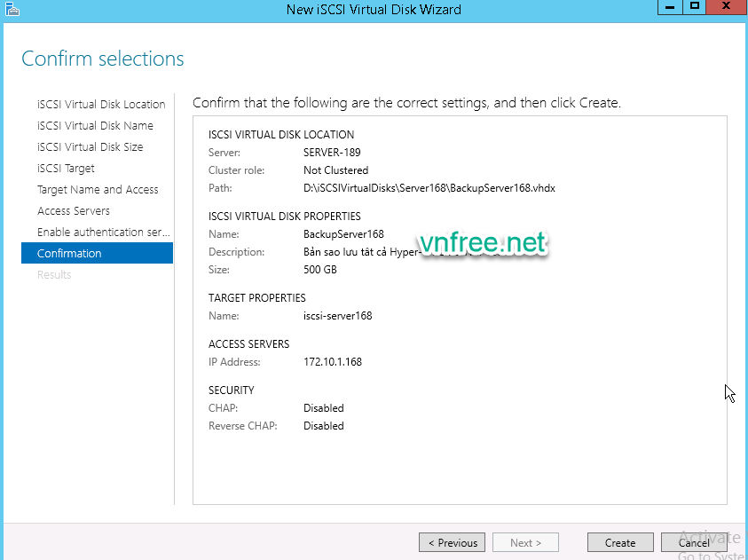Maximize the wizard window
This screenshot has height=560, width=748.
695,7
